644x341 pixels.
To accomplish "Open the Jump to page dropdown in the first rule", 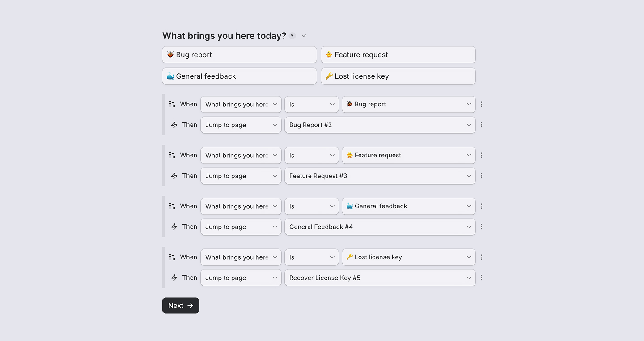I will [241, 125].
